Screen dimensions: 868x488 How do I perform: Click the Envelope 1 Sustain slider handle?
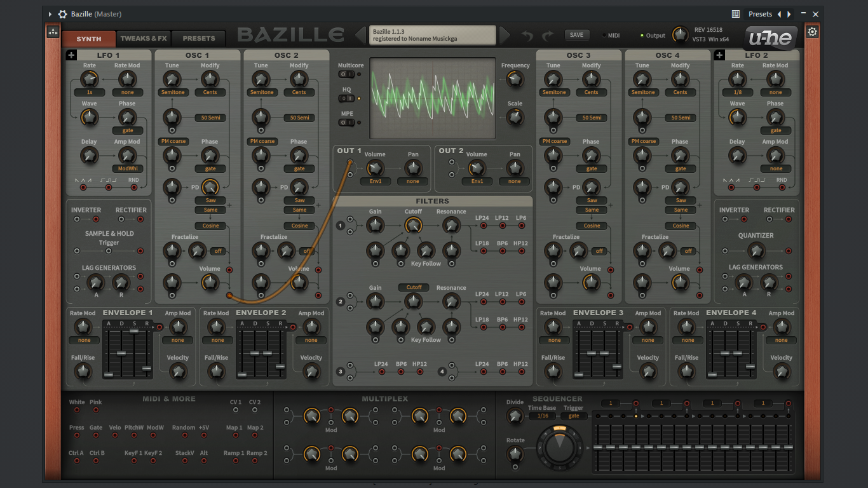(x=133, y=331)
